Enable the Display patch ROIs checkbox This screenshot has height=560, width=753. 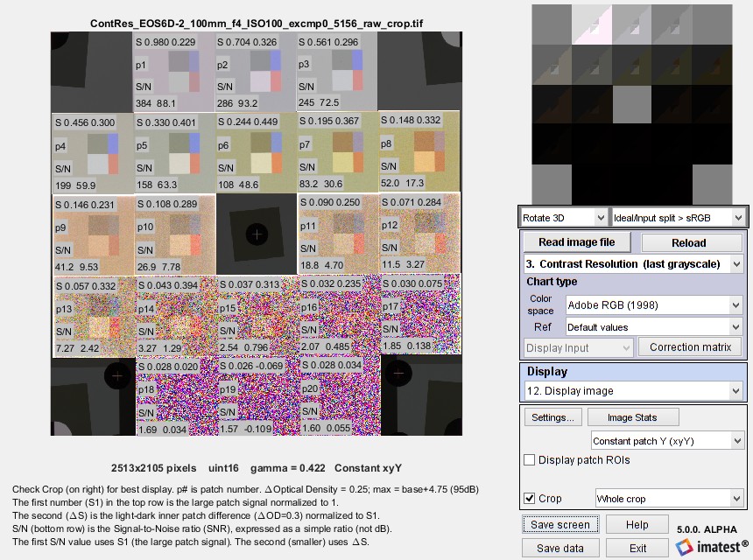pyautogui.click(x=530, y=459)
